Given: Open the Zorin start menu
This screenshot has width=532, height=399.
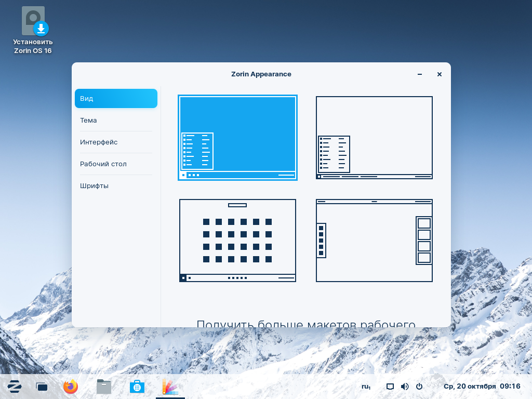Looking at the screenshot, I should pyautogui.click(x=14, y=387).
